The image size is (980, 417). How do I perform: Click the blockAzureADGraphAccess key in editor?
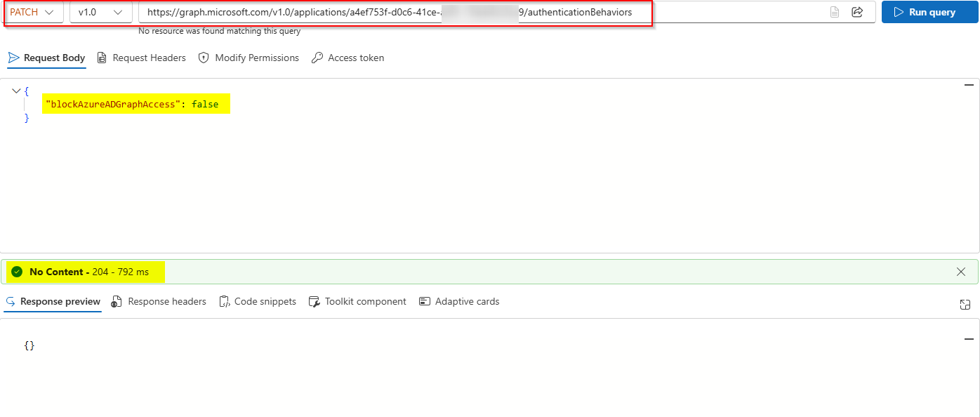click(x=112, y=105)
